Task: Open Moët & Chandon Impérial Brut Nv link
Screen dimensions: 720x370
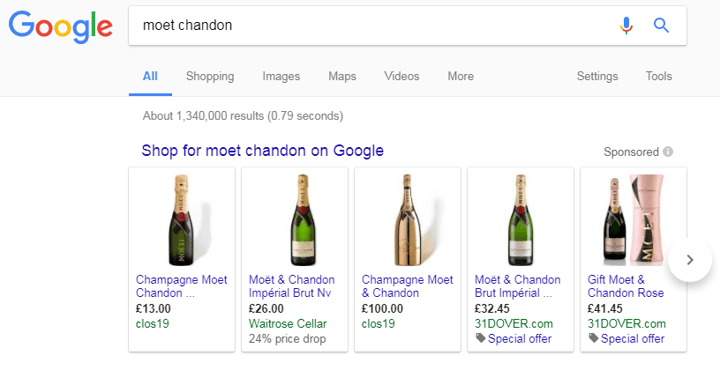Action: [292, 286]
